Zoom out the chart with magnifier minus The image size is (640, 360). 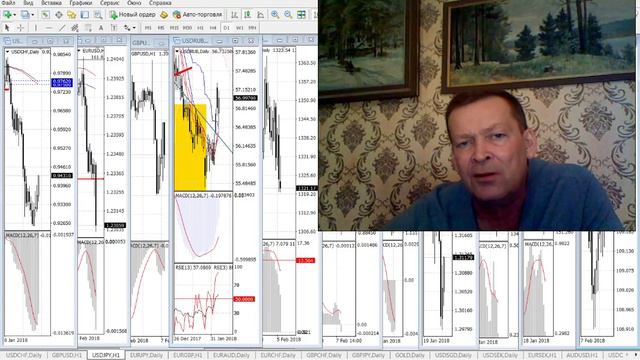288,15
